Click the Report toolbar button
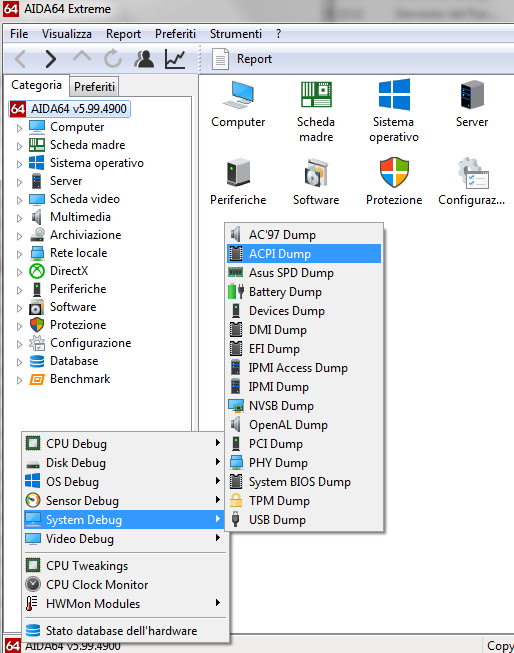This screenshot has height=653, width=514. 242,59
